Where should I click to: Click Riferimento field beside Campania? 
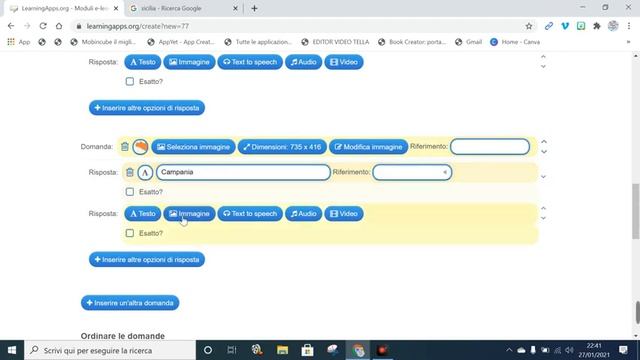coord(412,172)
